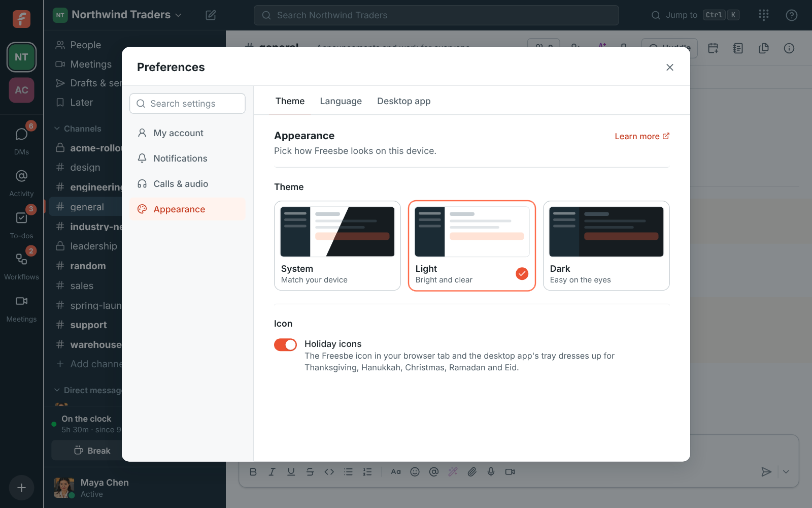
Task: Open Calls & audio settings
Action: coord(188,184)
